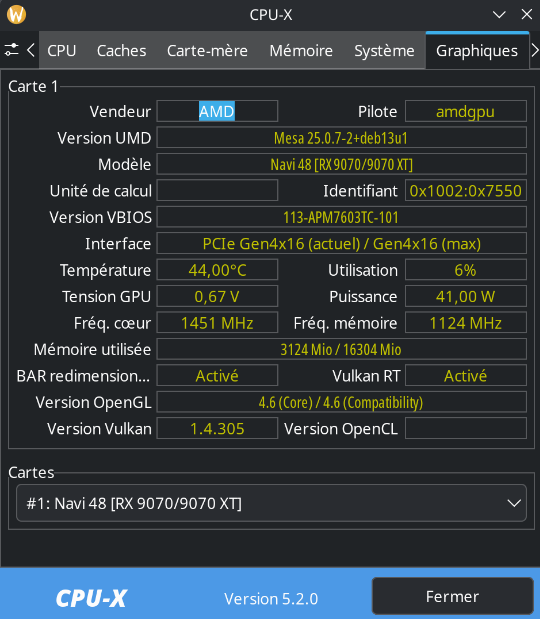Minimize window using the down chevron
Image resolution: width=540 pixels, height=619 pixels.
point(499,15)
